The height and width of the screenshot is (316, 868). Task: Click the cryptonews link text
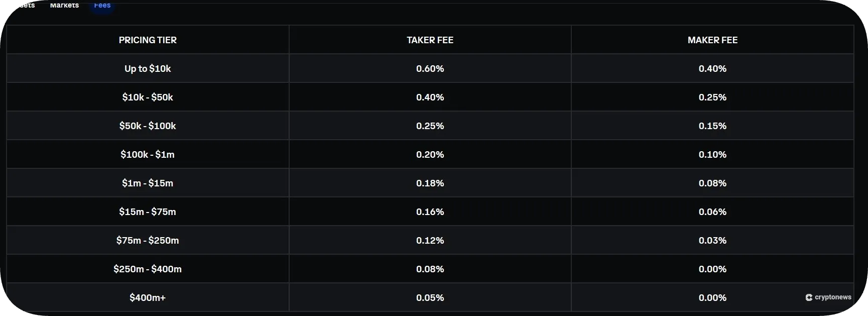pos(834,297)
